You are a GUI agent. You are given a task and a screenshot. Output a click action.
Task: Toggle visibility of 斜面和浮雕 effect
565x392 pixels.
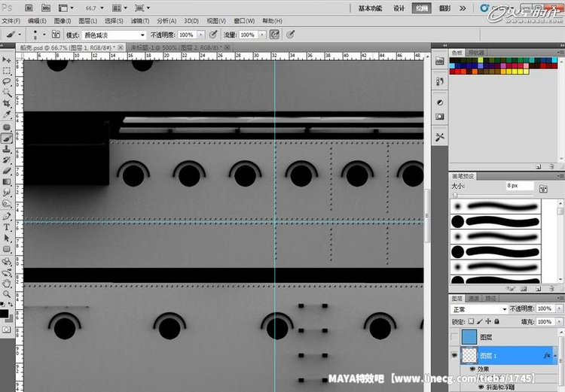coord(481,387)
